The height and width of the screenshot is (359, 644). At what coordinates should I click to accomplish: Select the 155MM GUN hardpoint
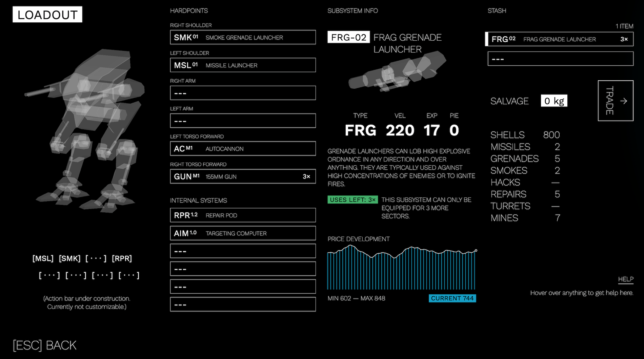[x=243, y=176]
